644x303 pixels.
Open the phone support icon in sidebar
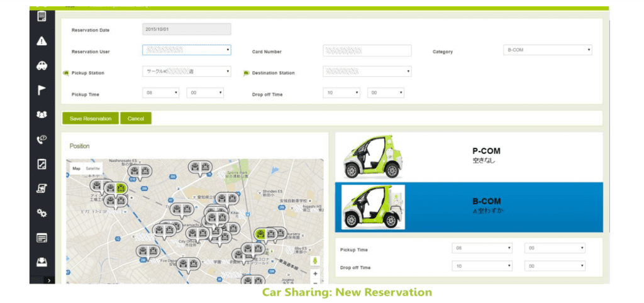(x=42, y=140)
